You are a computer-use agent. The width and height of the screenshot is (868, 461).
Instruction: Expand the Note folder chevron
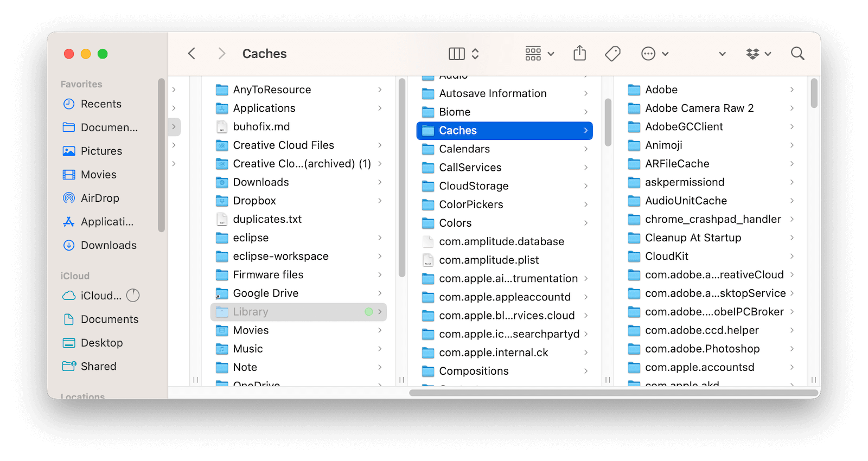point(380,367)
